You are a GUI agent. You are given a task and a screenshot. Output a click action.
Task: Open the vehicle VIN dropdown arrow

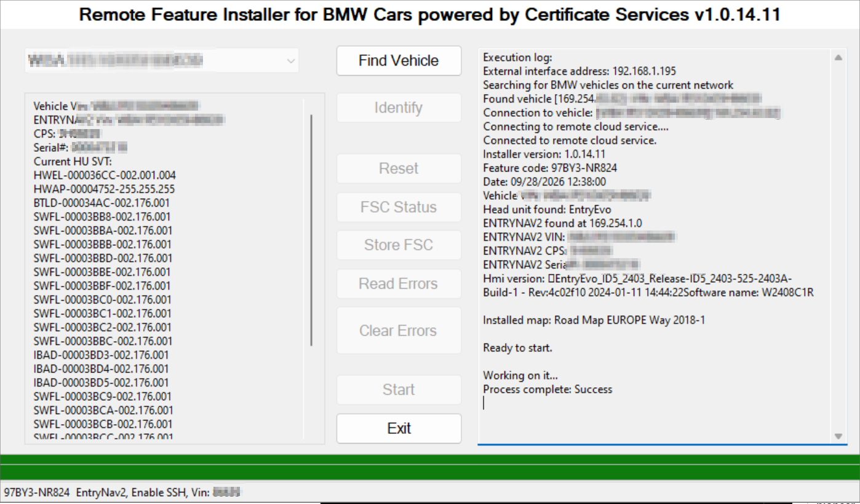[x=291, y=61]
